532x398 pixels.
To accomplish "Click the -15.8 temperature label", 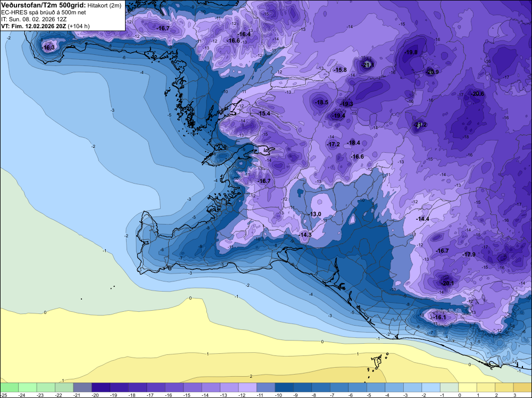I will pos(340,70).
